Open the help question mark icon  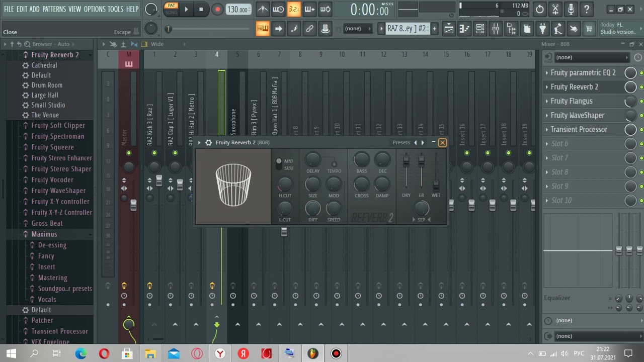pyautogui.click(x=587, y=9)
